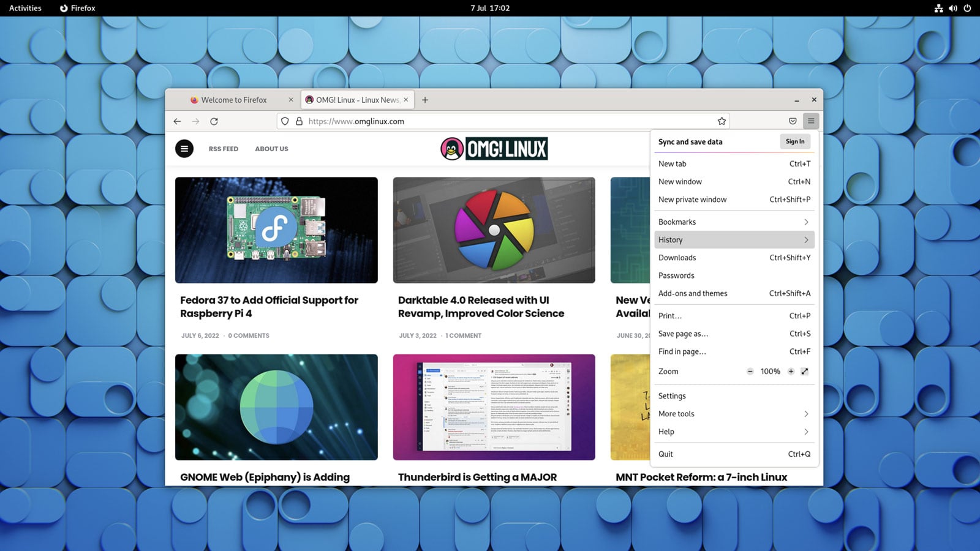Click the JULY 6, 2022 date
This screenshot has width=980, height=551.
point(200,335)
